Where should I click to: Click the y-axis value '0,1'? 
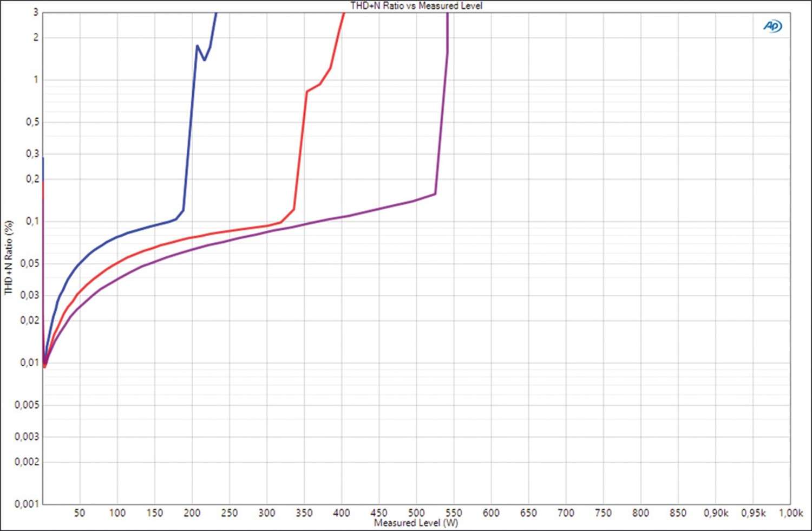(32, 222)
